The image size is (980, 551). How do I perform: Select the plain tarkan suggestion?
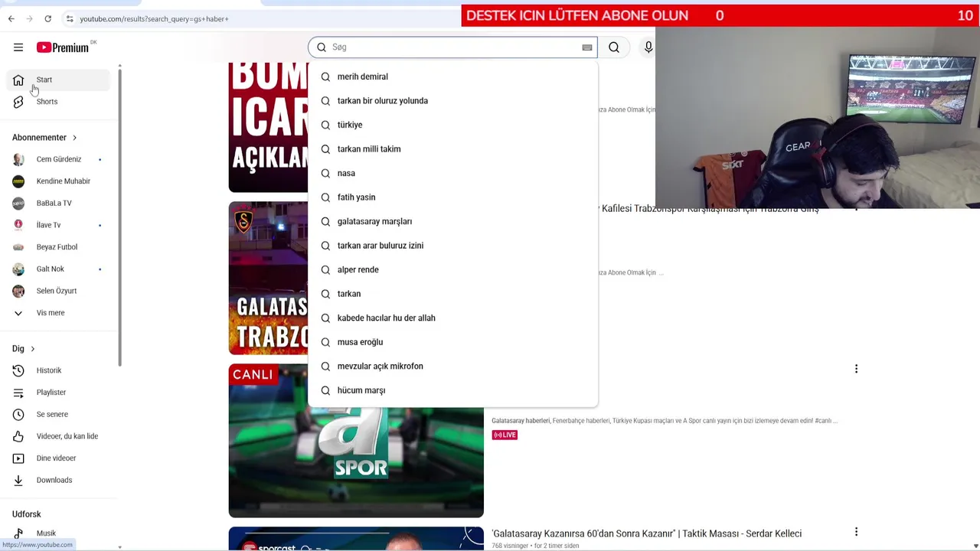coord(452,294)
